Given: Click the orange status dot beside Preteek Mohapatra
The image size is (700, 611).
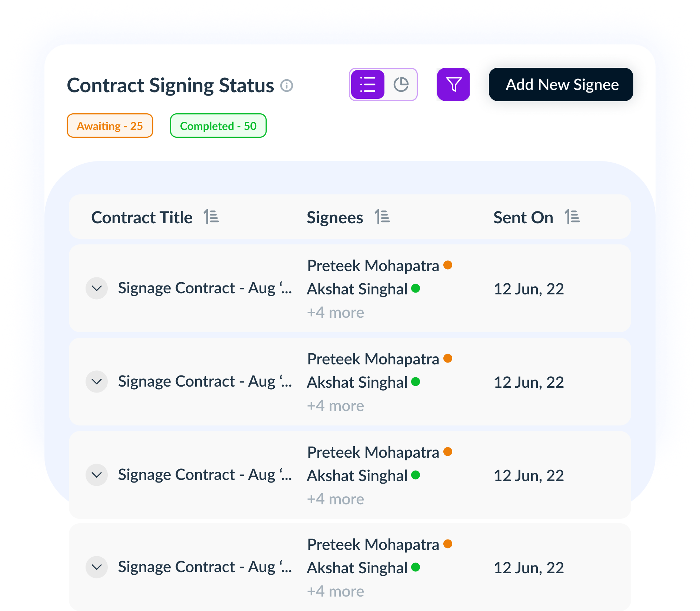Looking at the screenshot, I should point(449,266).
